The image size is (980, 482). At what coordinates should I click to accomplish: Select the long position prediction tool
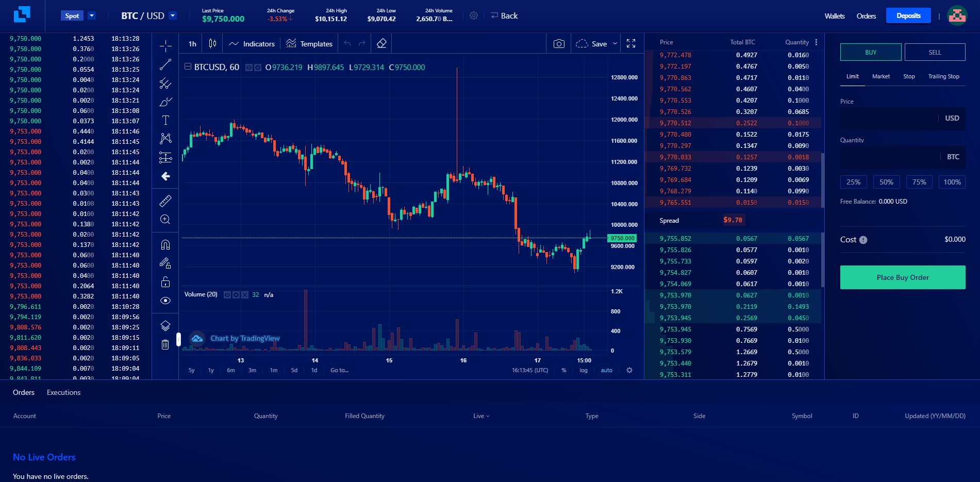coord(165,157)
